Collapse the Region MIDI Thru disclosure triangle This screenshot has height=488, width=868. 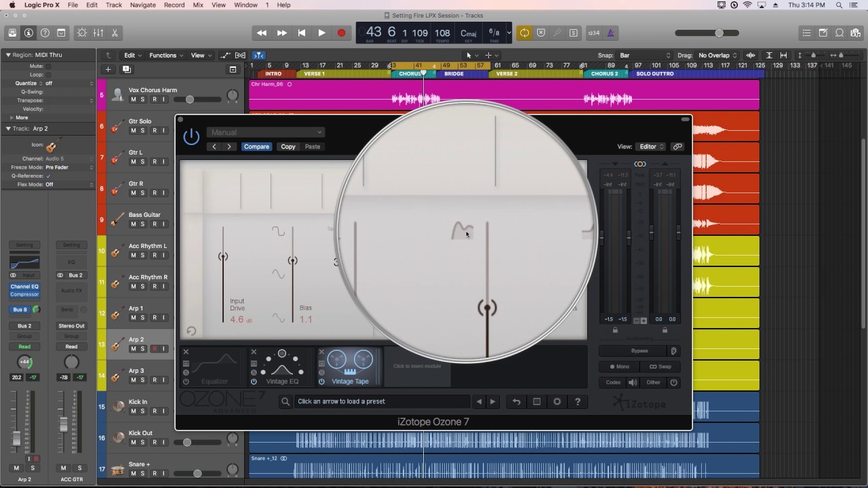point(8,55)
